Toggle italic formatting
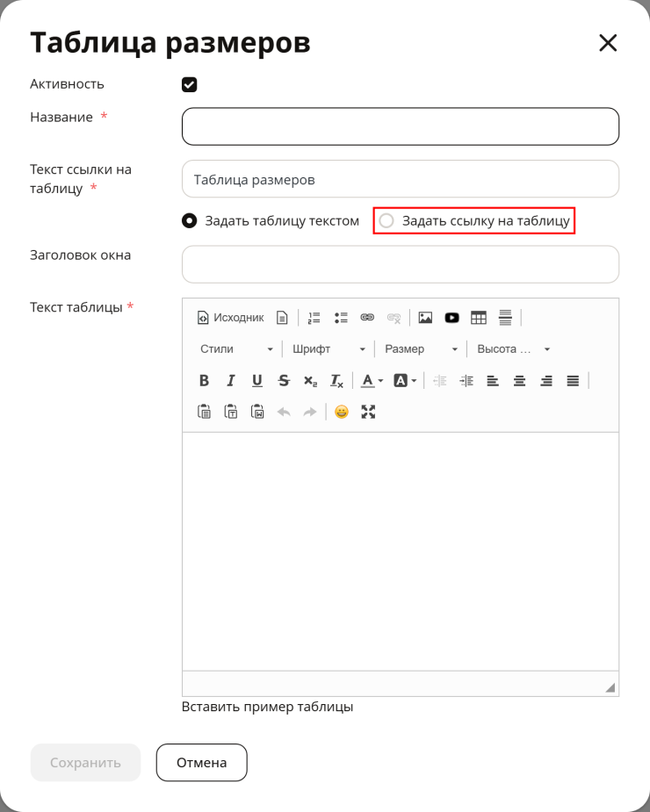650x812 pixels. click(x=231, y=381)
